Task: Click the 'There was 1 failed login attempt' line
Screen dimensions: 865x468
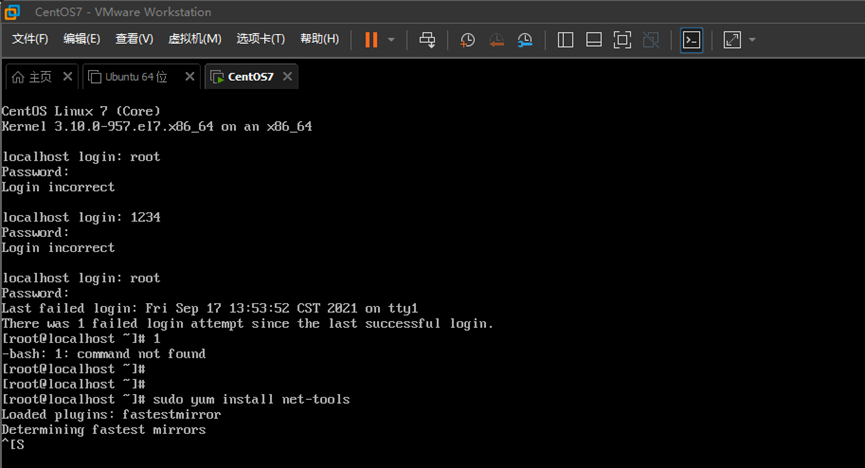Action: (247, 323)
